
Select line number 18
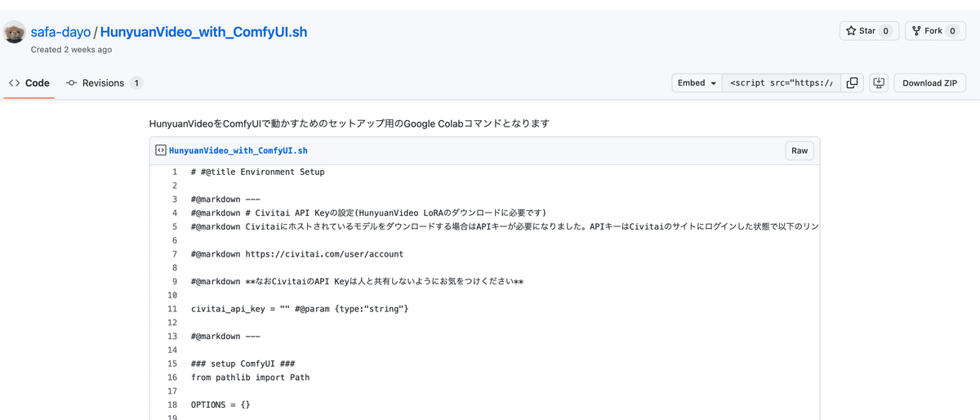[x=171, y=404]
